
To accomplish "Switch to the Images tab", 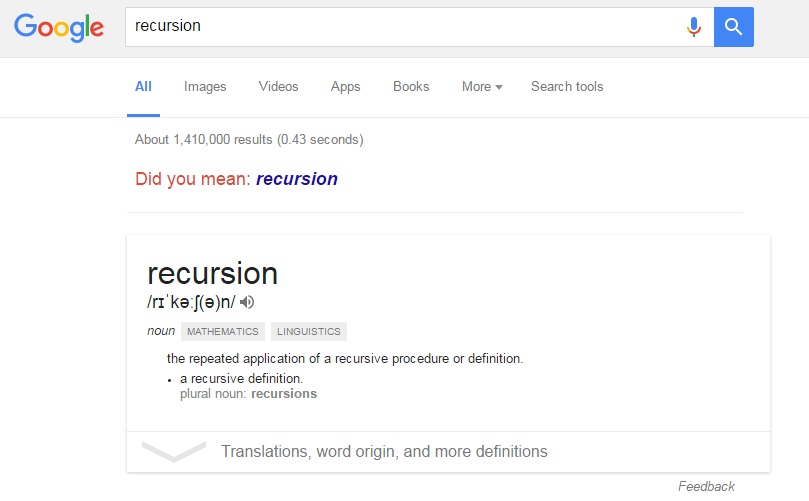I will [205, 87].
